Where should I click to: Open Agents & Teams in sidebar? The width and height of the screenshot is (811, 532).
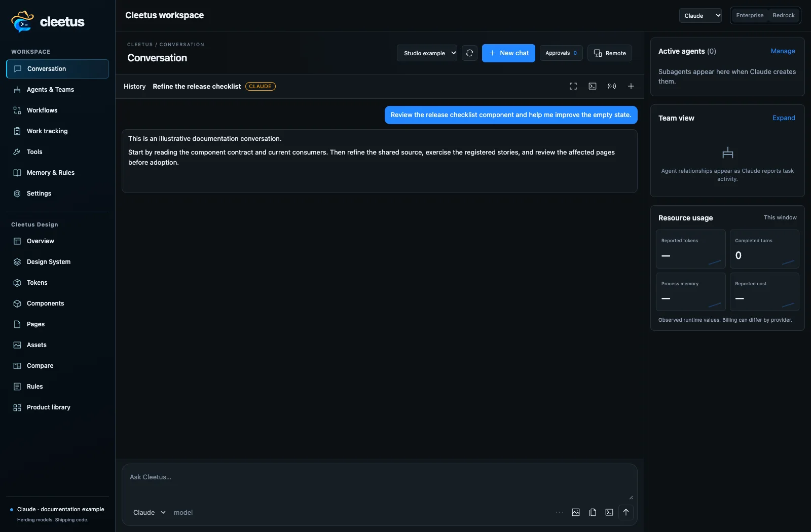click(x=57, y=90)
